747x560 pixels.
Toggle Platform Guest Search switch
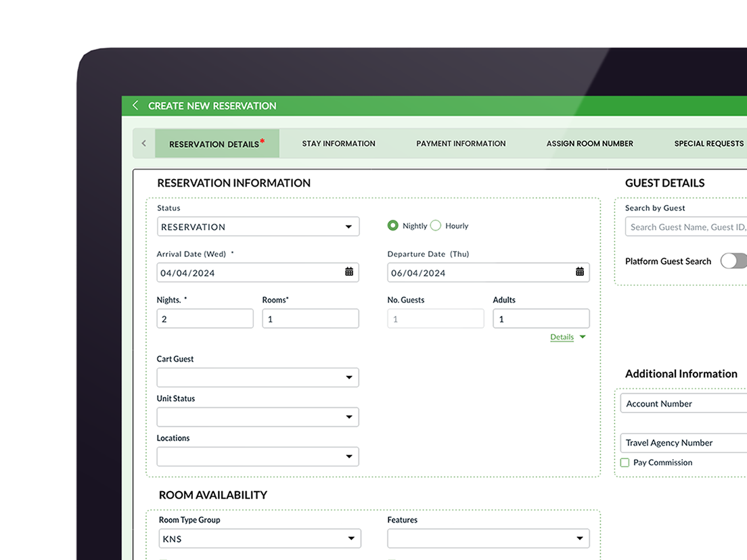click(x=733, y=261)
